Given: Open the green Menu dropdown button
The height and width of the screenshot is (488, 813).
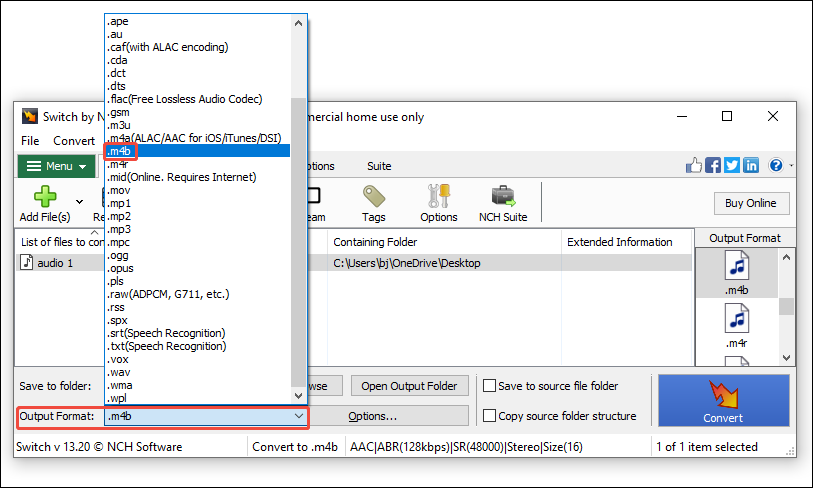Looking at the screenshot, I should [x=57, y=166].
